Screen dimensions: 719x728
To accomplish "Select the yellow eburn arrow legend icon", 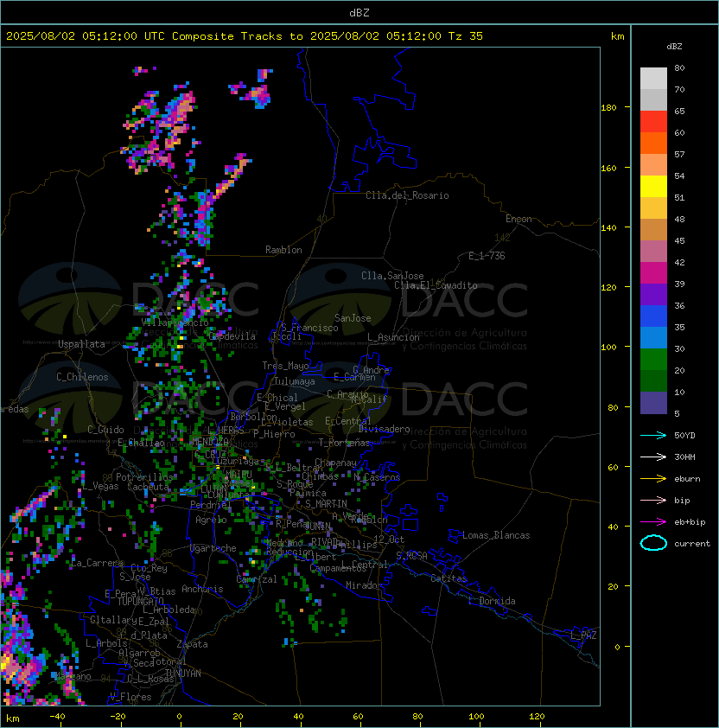I will 653,479.
